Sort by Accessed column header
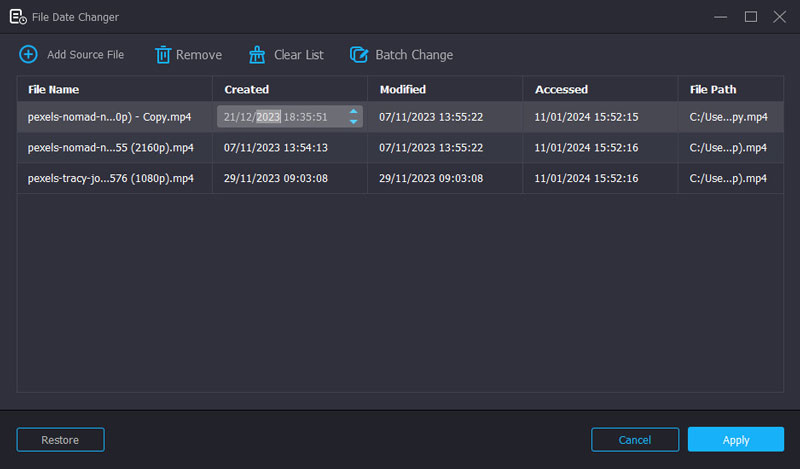This screenshot has height=469, width=800. pyautogui.click(x=561, y=89)
